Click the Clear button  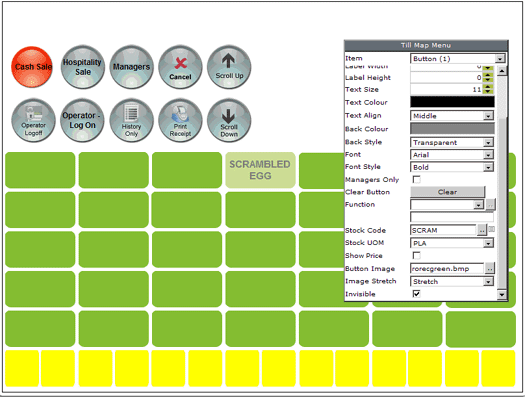click(x=447, y=192)
